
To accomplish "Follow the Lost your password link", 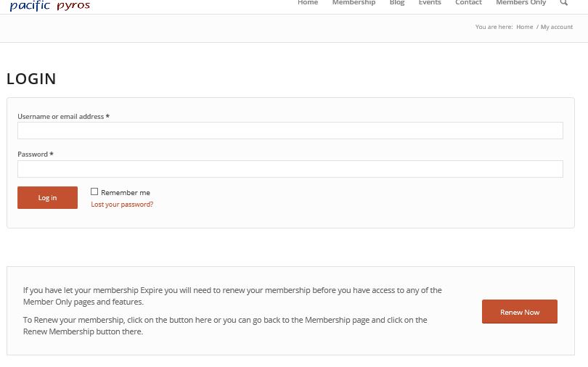I will click(x=122, y=205).
